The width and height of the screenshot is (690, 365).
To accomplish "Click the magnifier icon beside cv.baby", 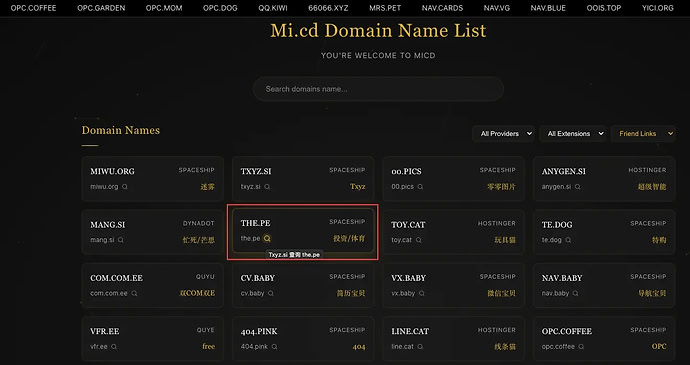I will [271, 293].
